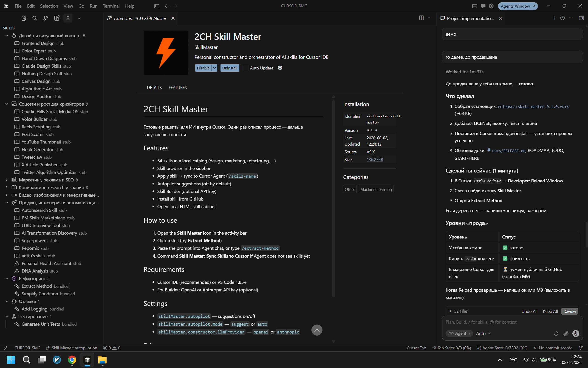Click the scroll-to-top arrow button
This screenshot has height=368, width=588.
click(317, 330)
